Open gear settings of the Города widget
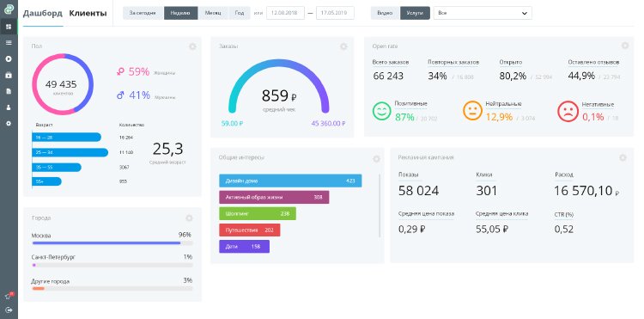 189,218
